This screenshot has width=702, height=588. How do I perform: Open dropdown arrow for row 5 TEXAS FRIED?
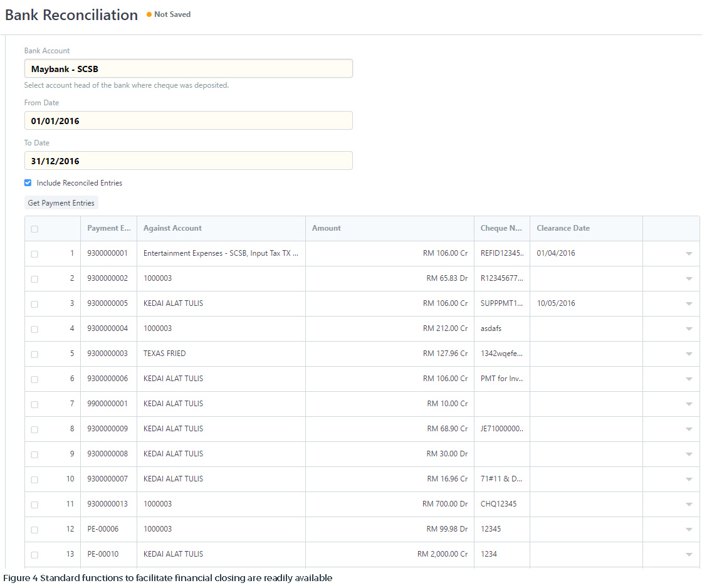tap(688, 354)
